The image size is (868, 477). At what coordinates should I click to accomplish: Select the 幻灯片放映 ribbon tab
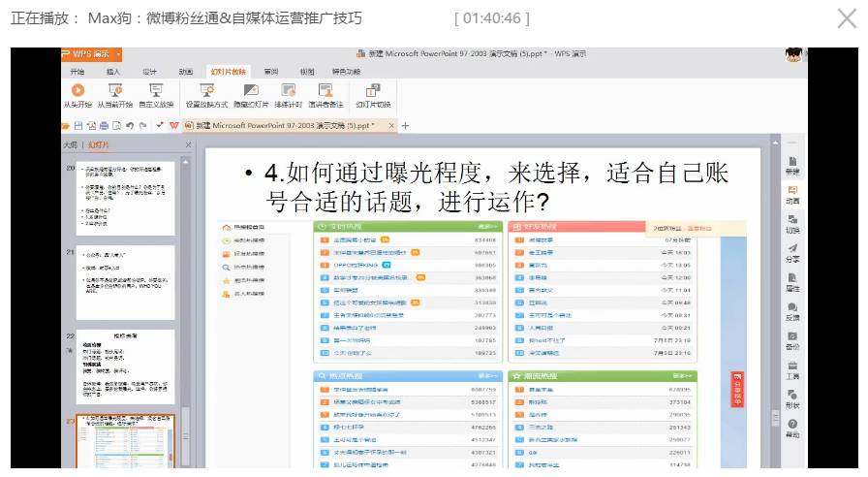click(x=228, y=72)
